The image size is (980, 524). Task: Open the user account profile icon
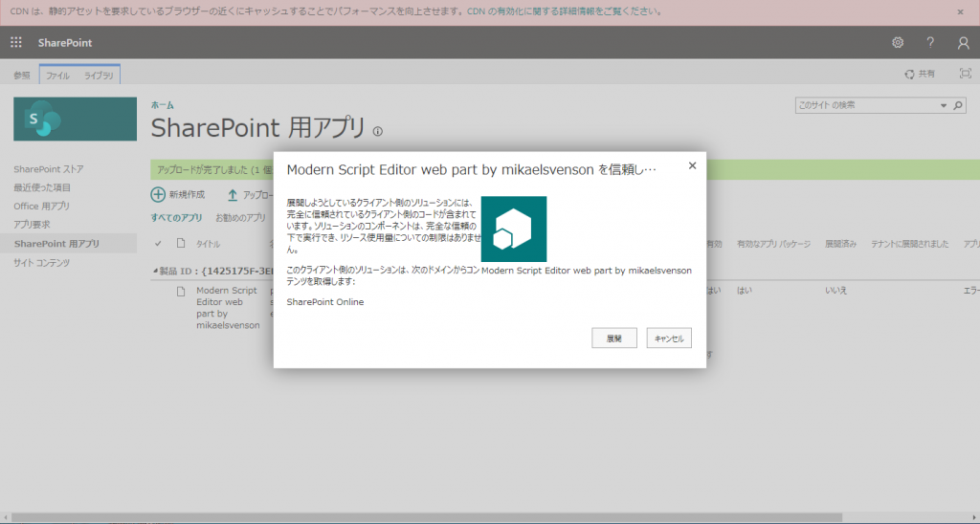coord(963,42)
